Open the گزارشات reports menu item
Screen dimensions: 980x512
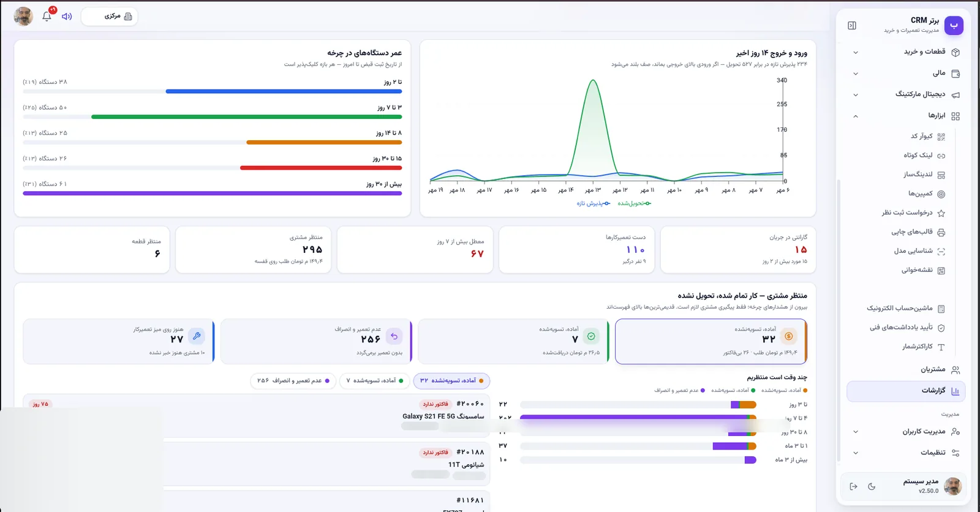907,391
